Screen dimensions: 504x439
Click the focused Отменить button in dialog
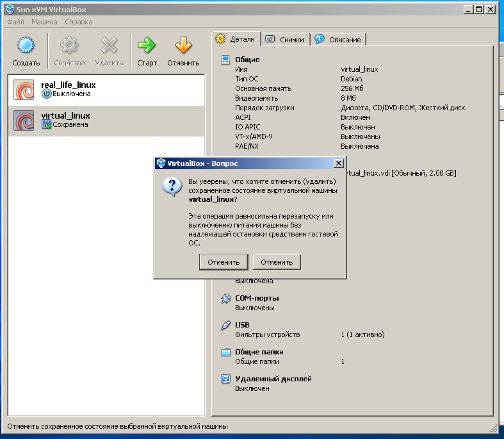pos(224,262)
